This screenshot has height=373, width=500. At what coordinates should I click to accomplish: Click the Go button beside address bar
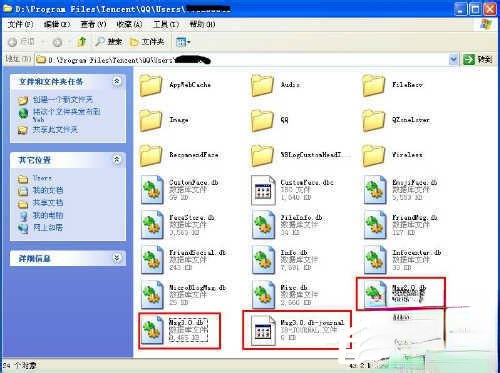point(478,60)
